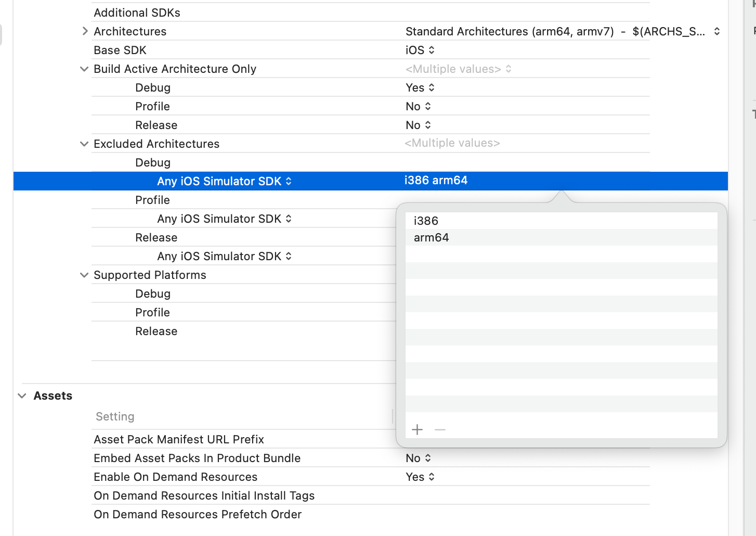Collapse the Assets section

[x=22, y=395]
